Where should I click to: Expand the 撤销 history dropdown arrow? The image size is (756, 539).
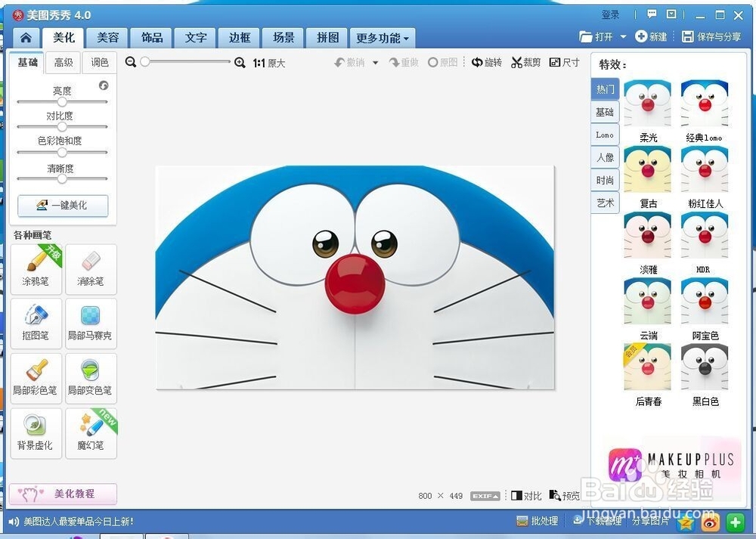tap(375, 63)
